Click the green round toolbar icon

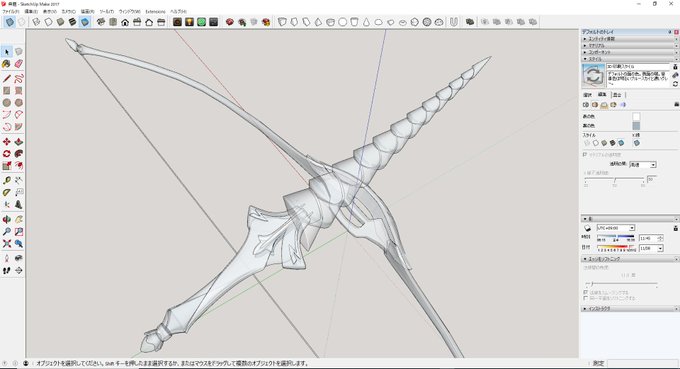(201, 22)
